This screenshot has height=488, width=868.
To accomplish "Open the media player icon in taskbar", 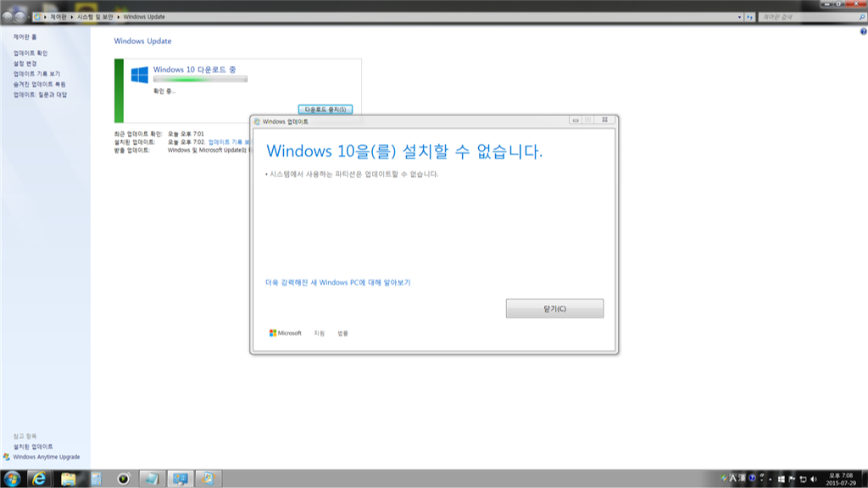I will pos(124,479).
